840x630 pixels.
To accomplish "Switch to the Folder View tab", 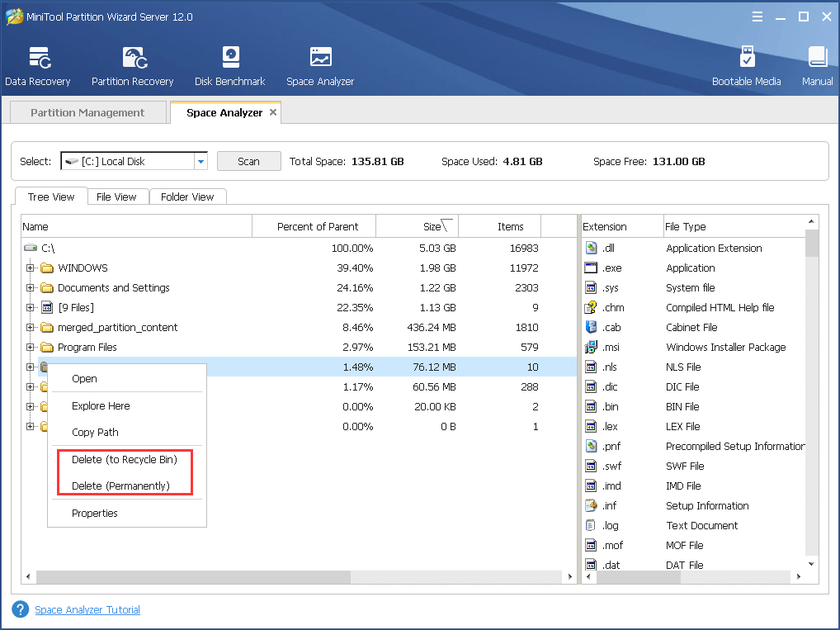I will tap(187, 197).
